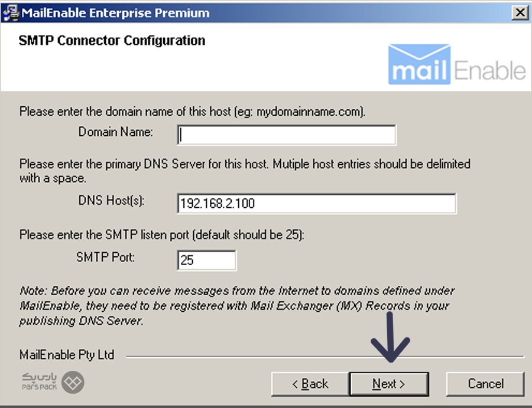
Task: Click the DNS Host(s) label
Action: [111, 200]
